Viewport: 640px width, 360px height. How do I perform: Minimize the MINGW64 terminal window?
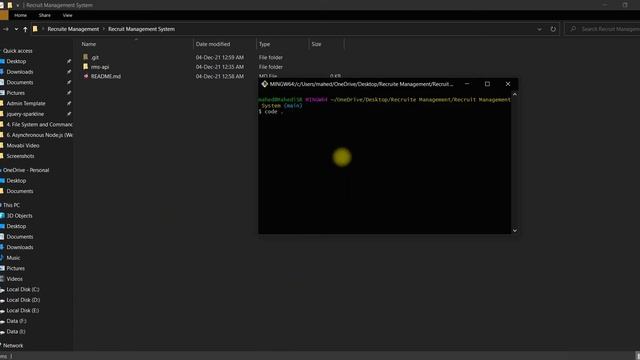point(467,84)
